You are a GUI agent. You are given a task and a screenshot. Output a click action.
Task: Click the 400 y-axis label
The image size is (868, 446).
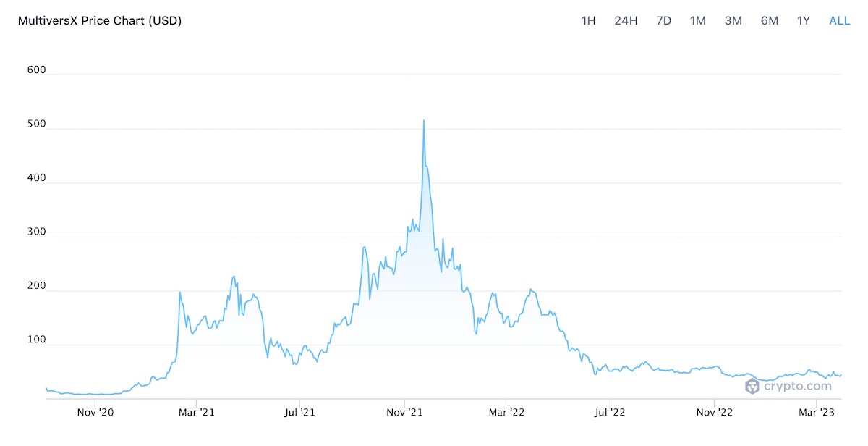click(x=37, y=178)
